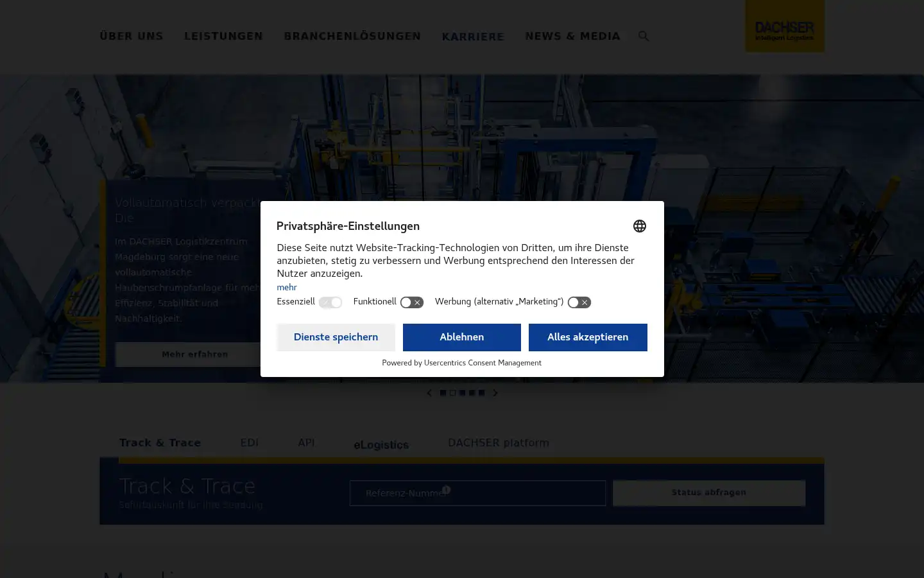
Task: Open the site search magnifier icon
Action: [x=644, y=36]
